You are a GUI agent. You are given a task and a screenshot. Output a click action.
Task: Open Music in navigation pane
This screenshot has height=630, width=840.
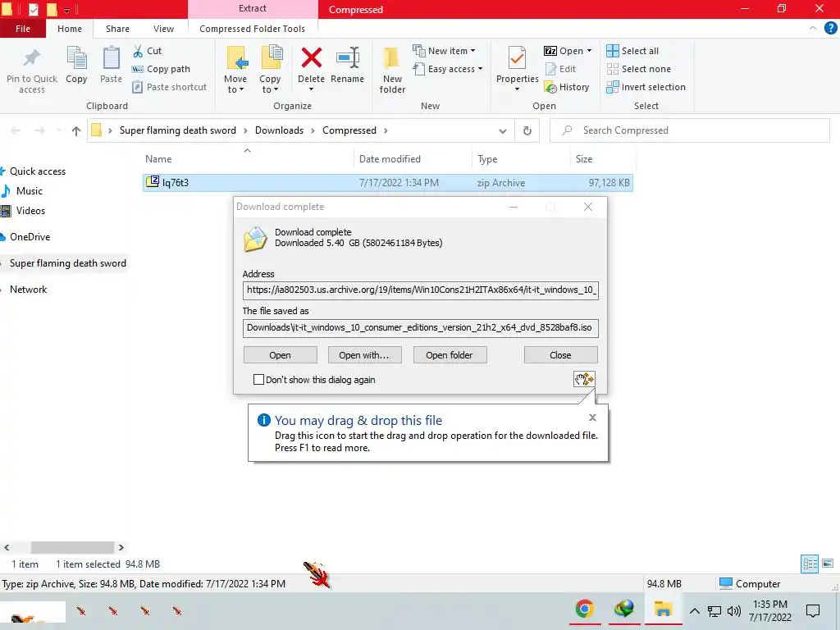(29, 190)
